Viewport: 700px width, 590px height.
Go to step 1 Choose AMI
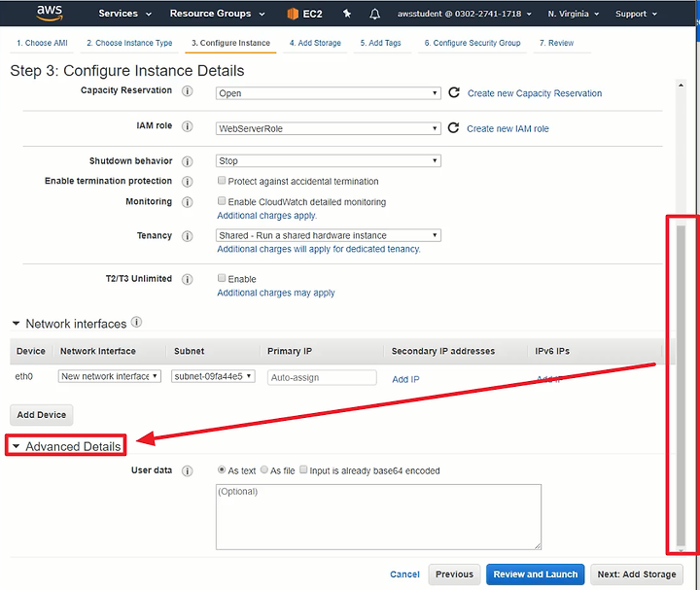tap(42, 43)
